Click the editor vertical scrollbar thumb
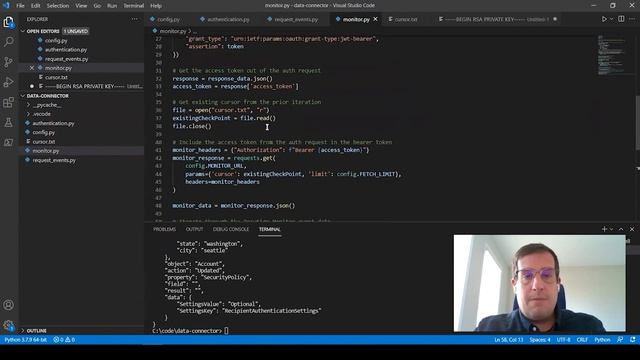The height and width of the screenshot is (360, 640). 638,122
